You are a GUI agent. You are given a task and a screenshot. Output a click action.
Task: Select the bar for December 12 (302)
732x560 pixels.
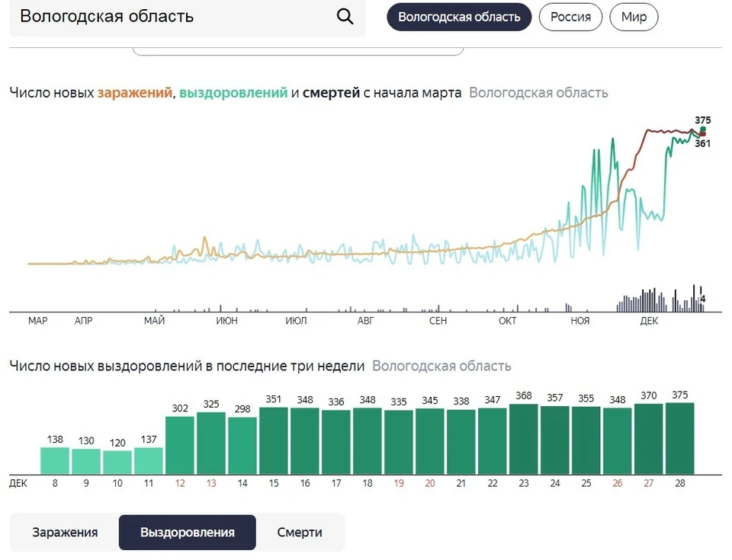point(180,446)
